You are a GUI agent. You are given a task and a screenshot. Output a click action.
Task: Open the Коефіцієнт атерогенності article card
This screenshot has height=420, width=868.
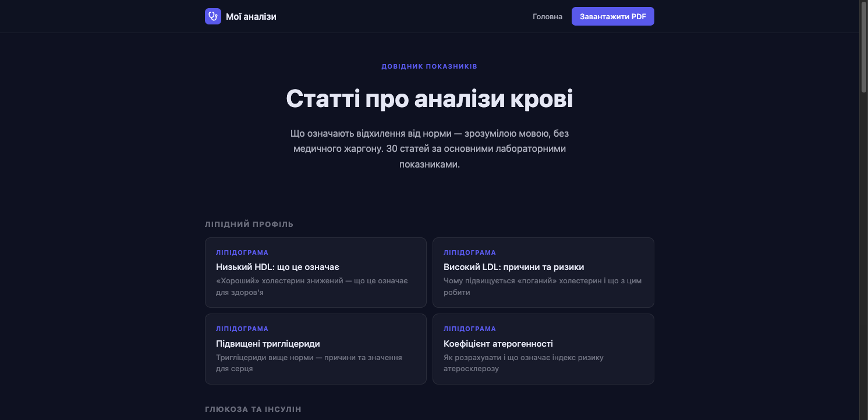pos(543,349)
